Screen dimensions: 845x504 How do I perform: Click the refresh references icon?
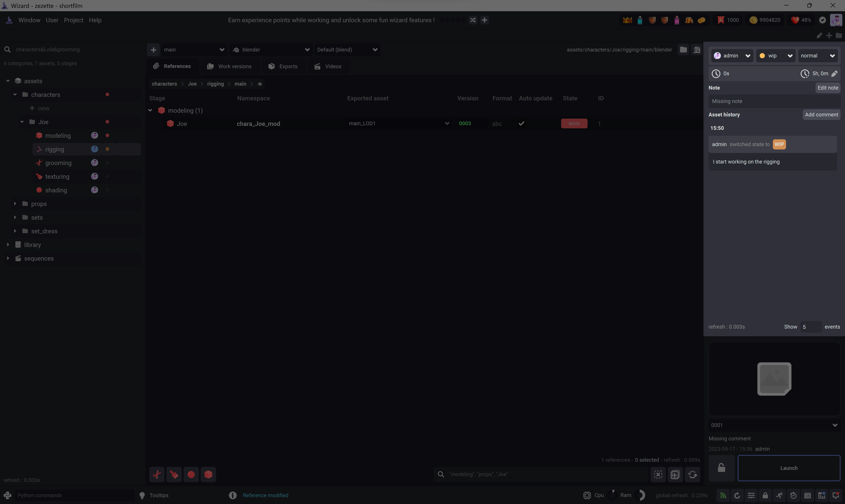[693, 475]
